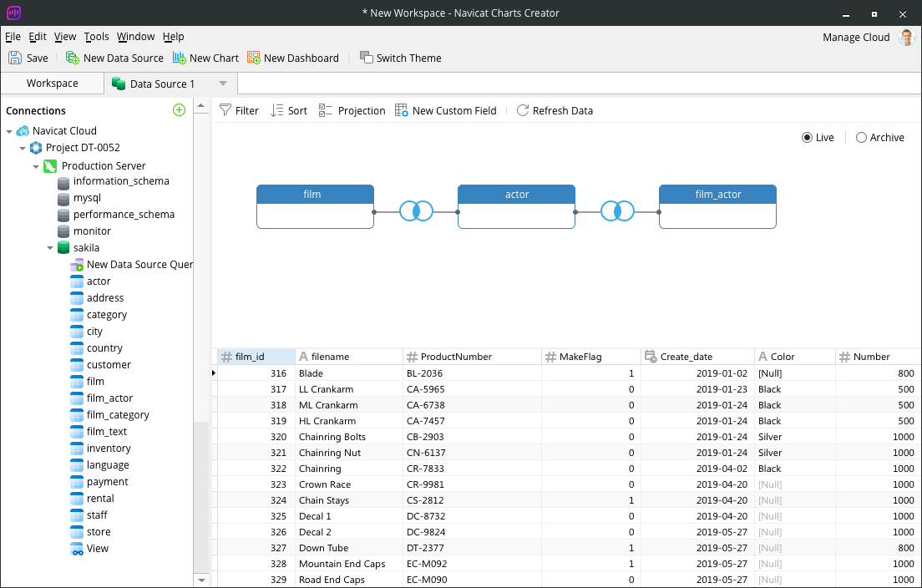Viewport: 922px width, 588px height.
Task: Click the connections panel scroll up arrow
Action: (201, 106)
